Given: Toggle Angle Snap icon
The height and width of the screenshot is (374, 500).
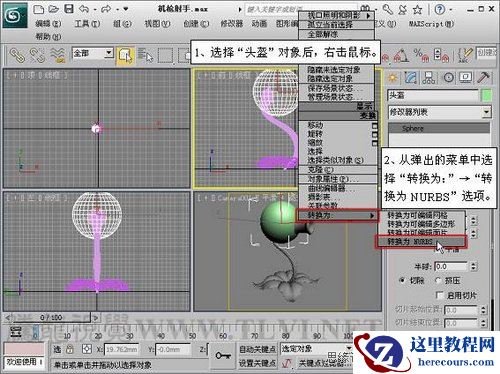Looking at the screenshot, I should (401, 55).
